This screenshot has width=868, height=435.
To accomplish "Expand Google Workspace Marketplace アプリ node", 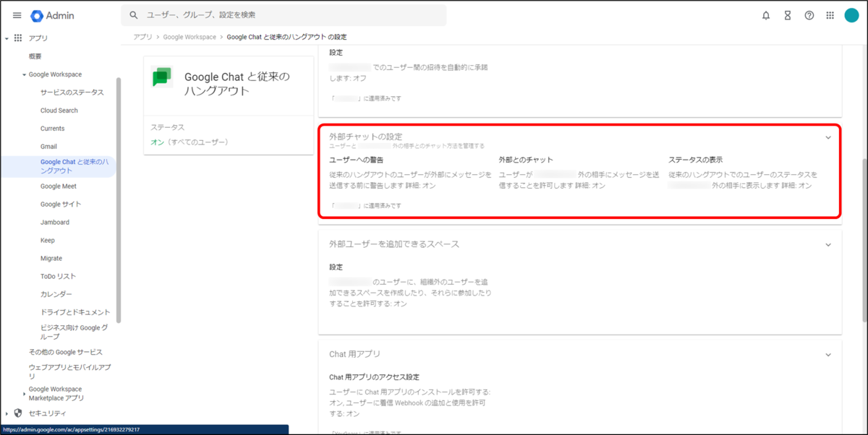I will [x=24, y=394].
